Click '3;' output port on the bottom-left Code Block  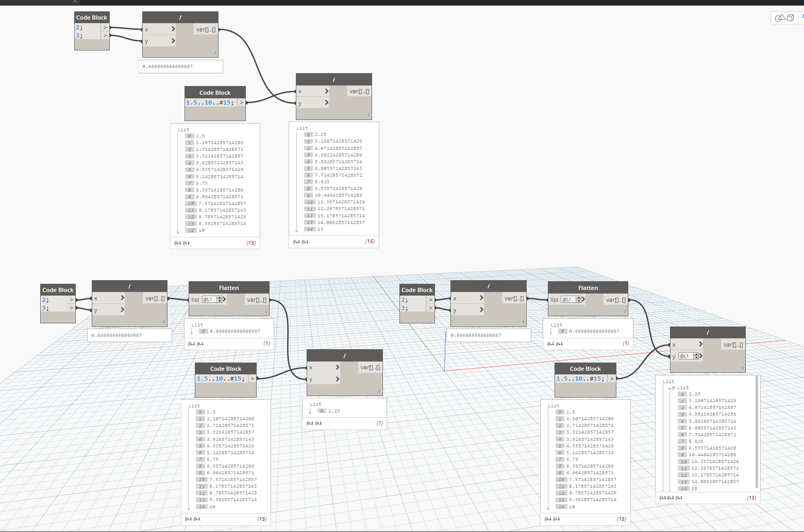coord(72,308)
